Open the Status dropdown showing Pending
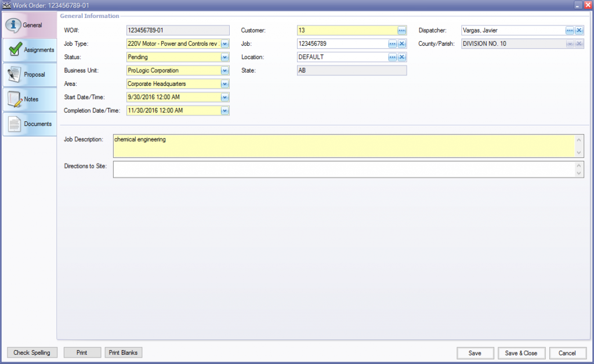Screen dimensions: 594x364 (x=224, y=56)
